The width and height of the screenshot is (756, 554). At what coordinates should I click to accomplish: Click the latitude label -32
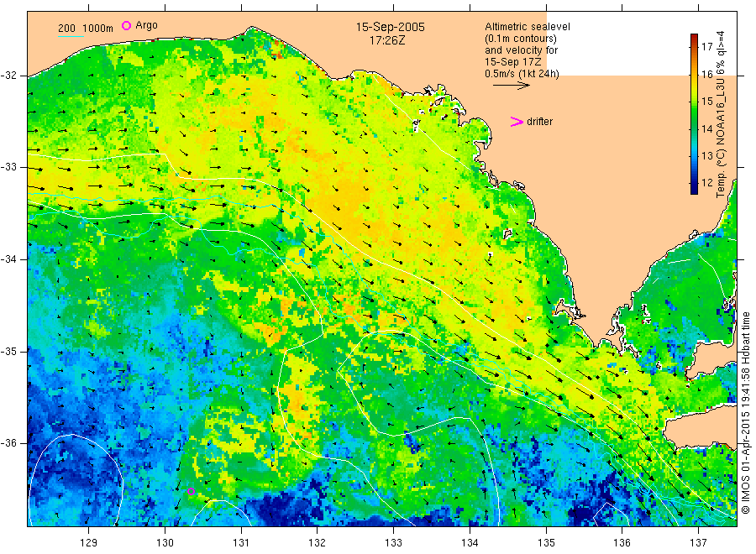tap(8, 76)
